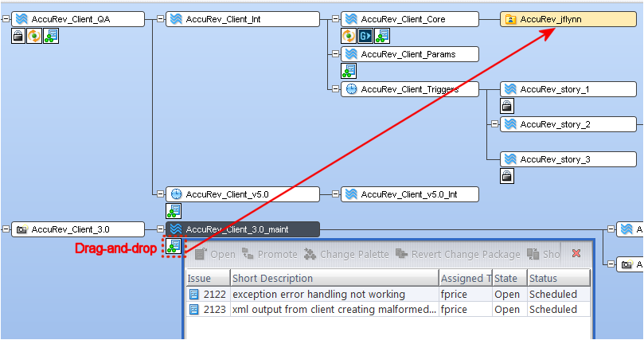The image size is (644, 340).
Task: Click the lock icon under AccuRev_Client_QA
Action: coord(18,36)
